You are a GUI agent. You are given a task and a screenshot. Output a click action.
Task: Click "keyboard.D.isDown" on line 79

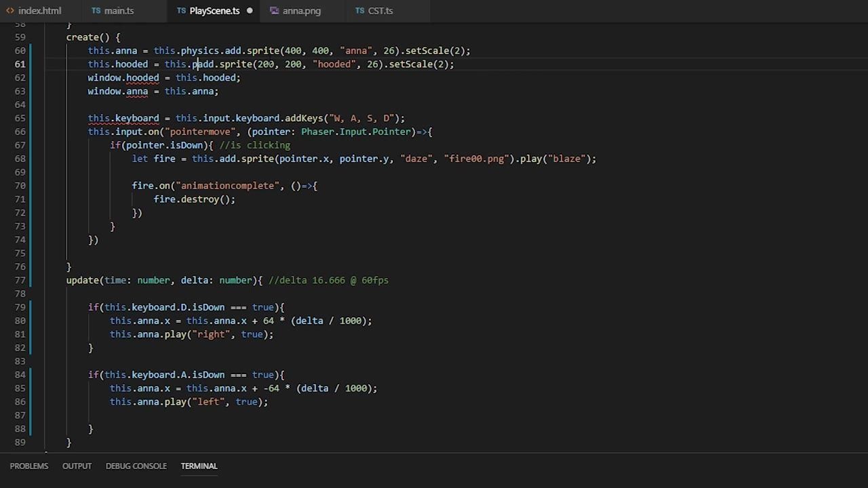click(x=178, y=307)
